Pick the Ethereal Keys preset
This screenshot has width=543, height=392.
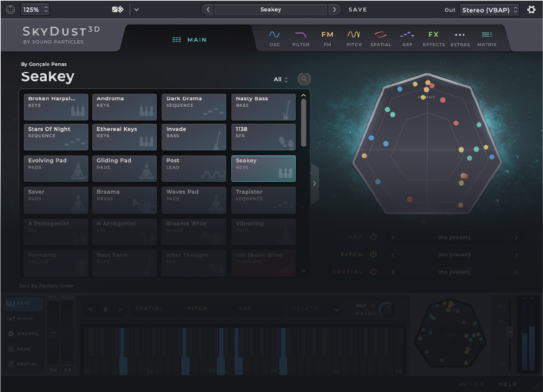coord(125,137)
